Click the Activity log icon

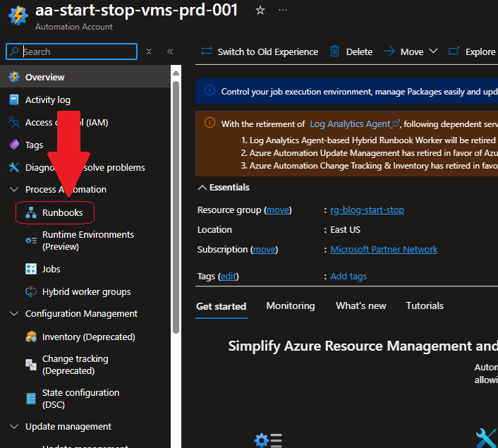(x=14, y=99)
